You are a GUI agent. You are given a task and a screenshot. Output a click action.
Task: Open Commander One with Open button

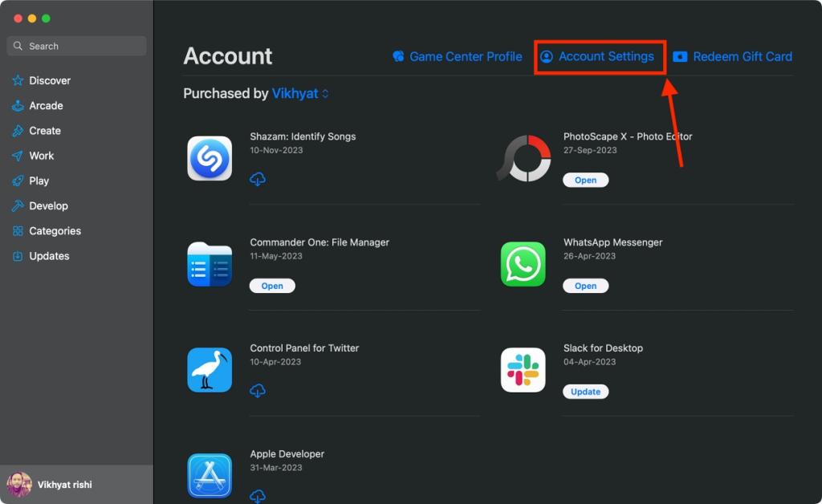coord(272,286)
